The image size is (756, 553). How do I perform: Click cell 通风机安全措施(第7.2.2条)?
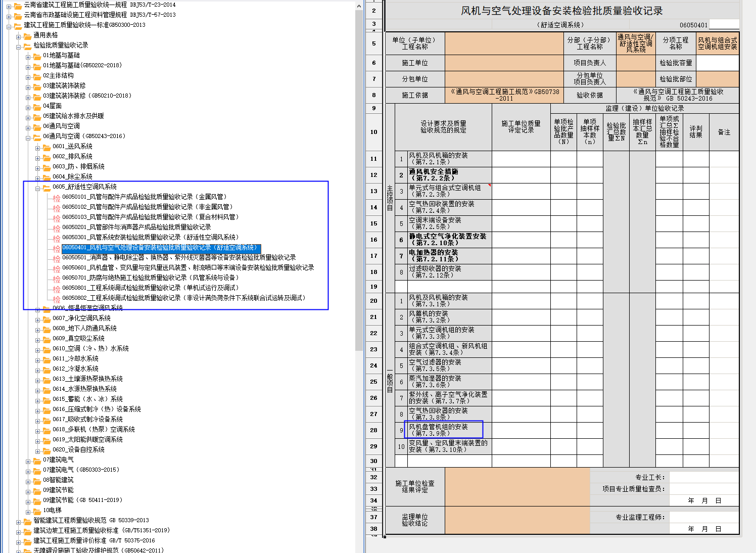pyautogui.click(x=450, y=175)
